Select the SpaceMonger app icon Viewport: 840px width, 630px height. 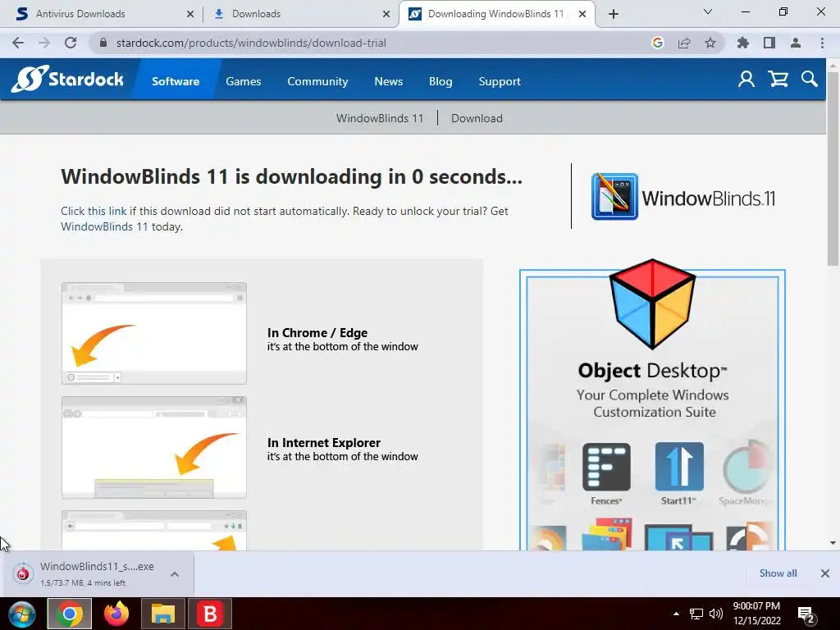(x=746, y=467)
